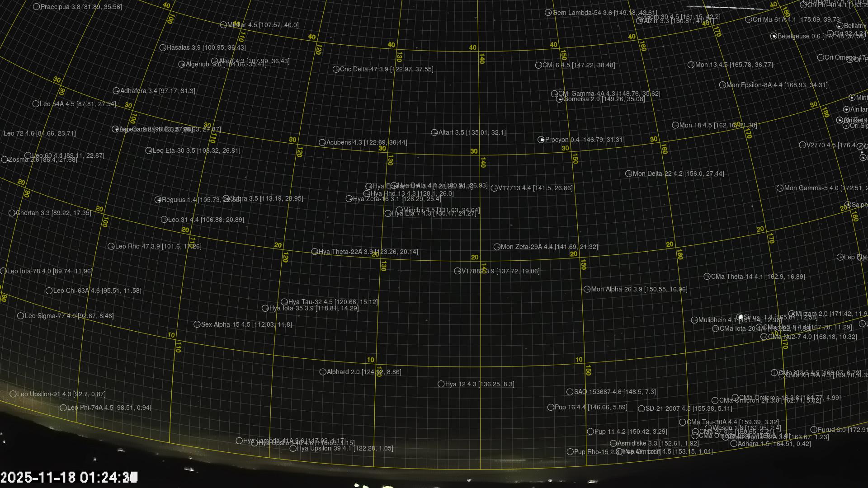Click the Alphard star marker circle
Viewport: 868px width, 488px height.
coord(323,372)
